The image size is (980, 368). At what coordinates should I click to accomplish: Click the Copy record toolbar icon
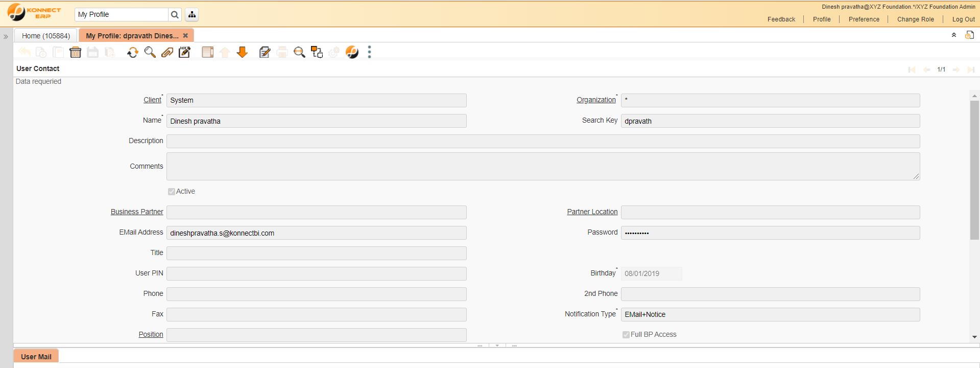pyautogui.click(x=58, y=52)
